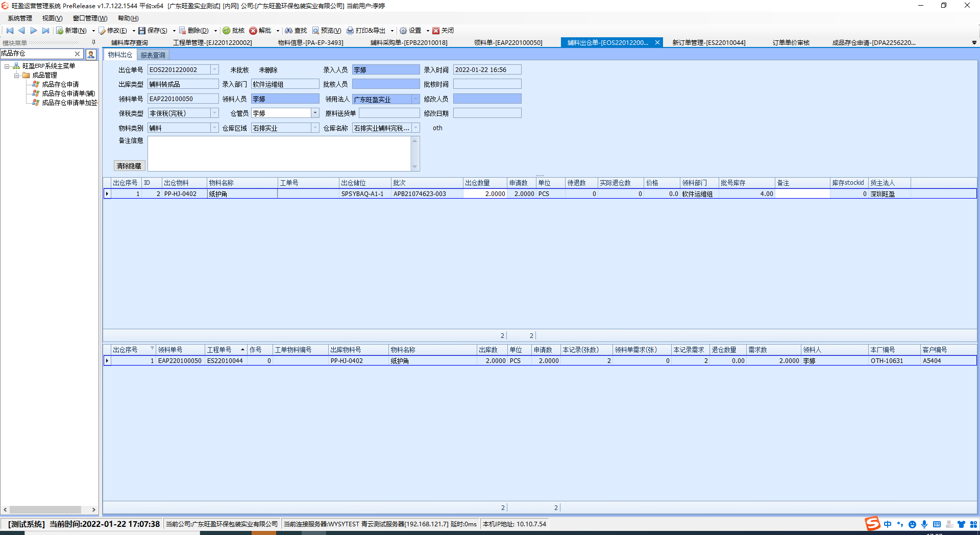Open the 修改(E) dropdown arrow
Screen dimensions: 980x535
(134, 31)
